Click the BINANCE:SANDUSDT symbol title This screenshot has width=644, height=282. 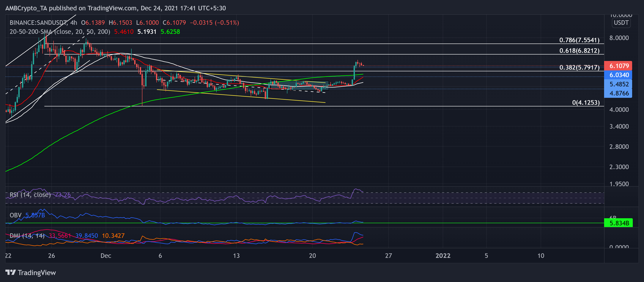[38, 23]
